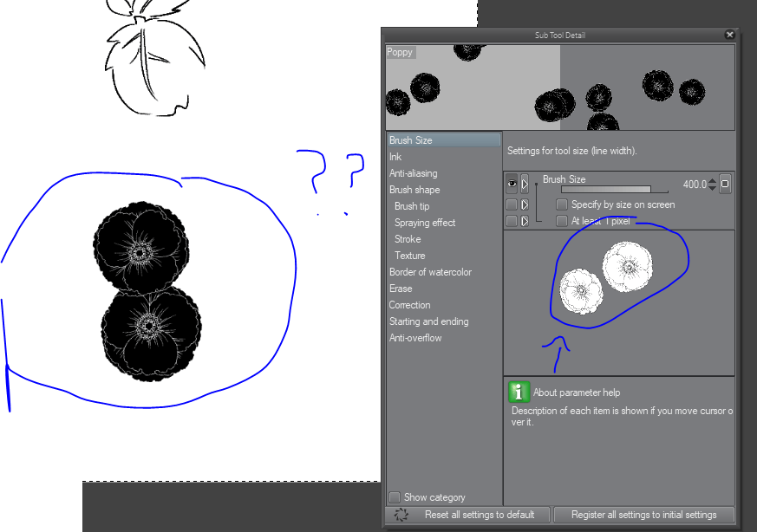Click Register all settings to initial settings
The height and width of the screenshot is (532, 757).
click(643, 515)
